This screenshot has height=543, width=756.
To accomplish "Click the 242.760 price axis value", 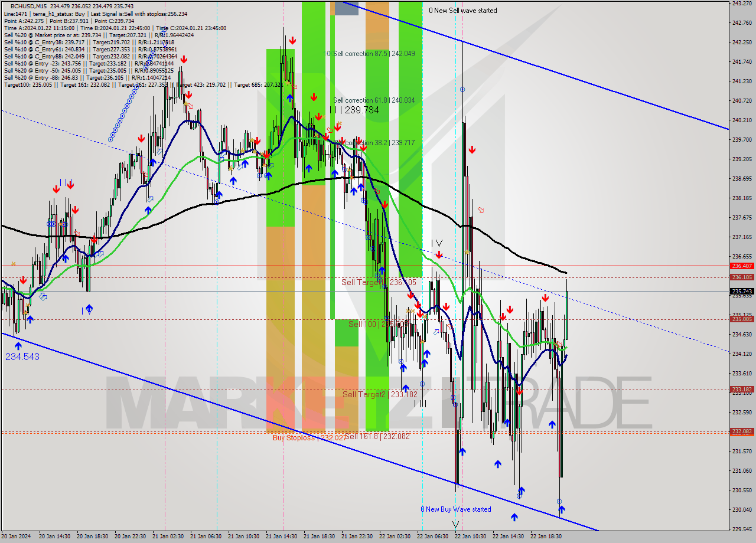I will [742, 23].
